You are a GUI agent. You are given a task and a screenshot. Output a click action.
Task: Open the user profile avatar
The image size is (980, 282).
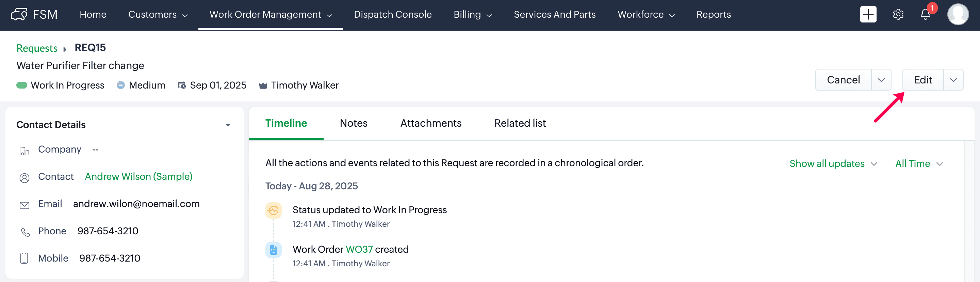(958, 14)
